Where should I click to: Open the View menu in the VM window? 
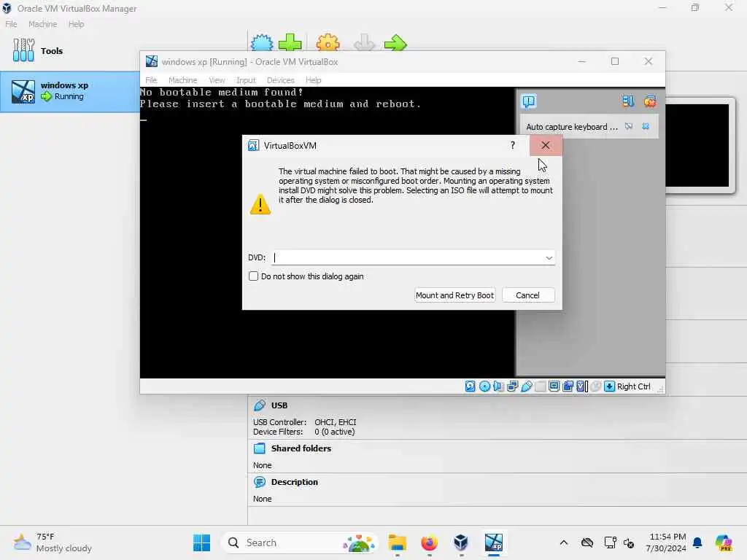[217, 80]
